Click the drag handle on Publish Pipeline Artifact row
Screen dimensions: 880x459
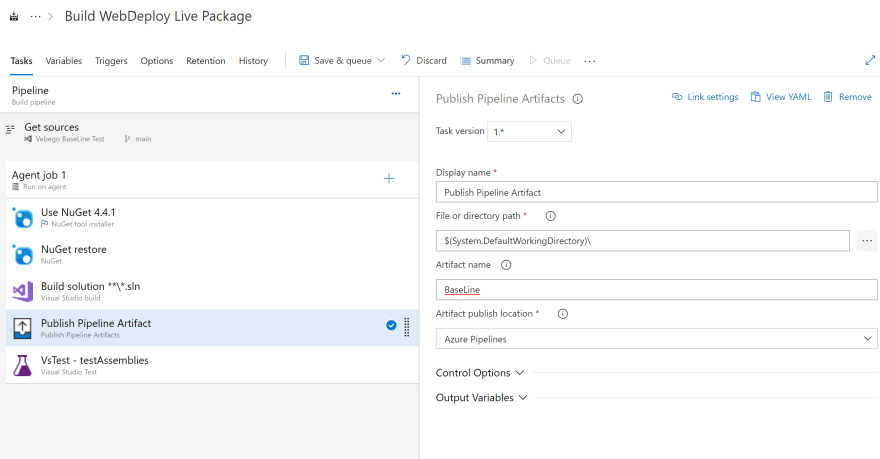[407, 327]
